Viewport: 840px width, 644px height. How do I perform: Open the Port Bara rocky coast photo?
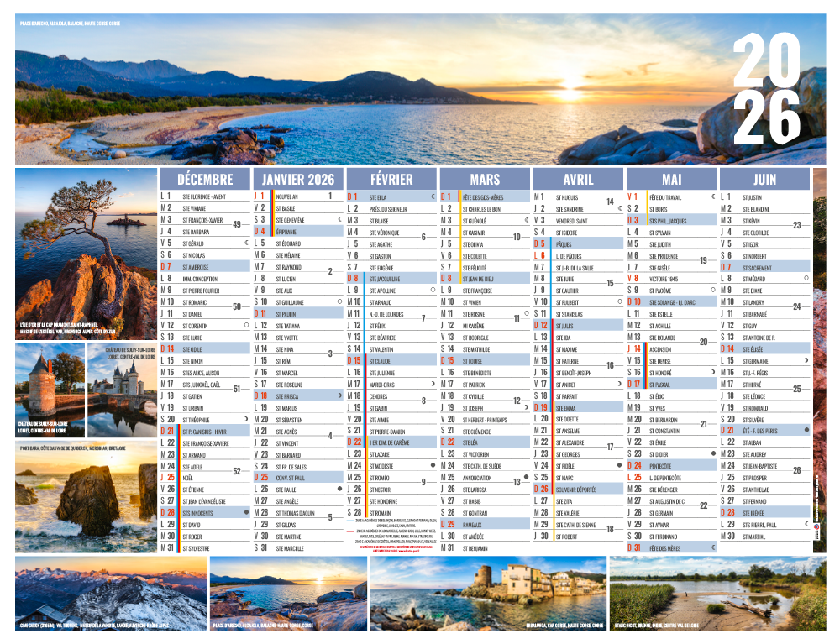coord(87,497)
